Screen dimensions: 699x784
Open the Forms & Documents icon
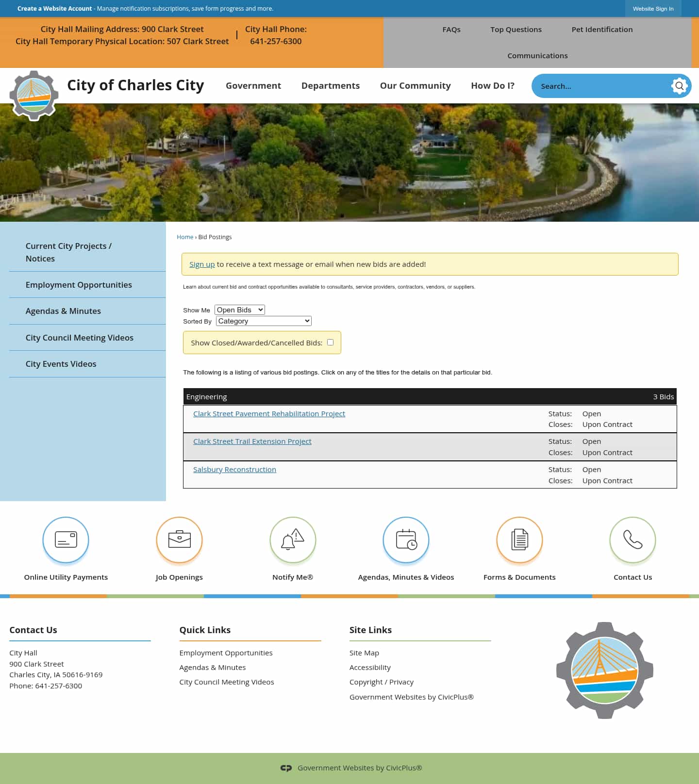pos(519,539)
